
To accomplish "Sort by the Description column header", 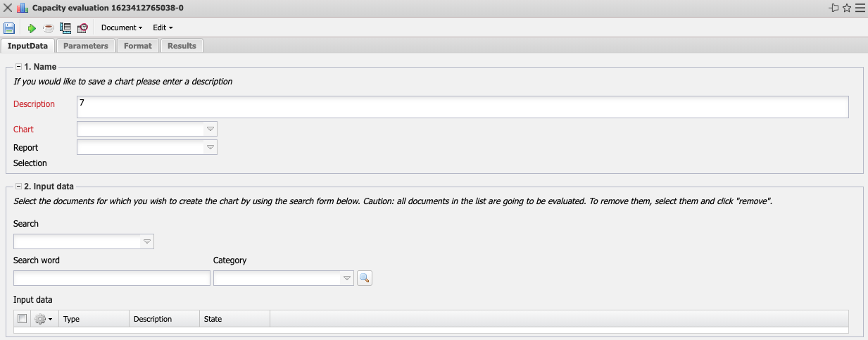I will coord(165,319).
